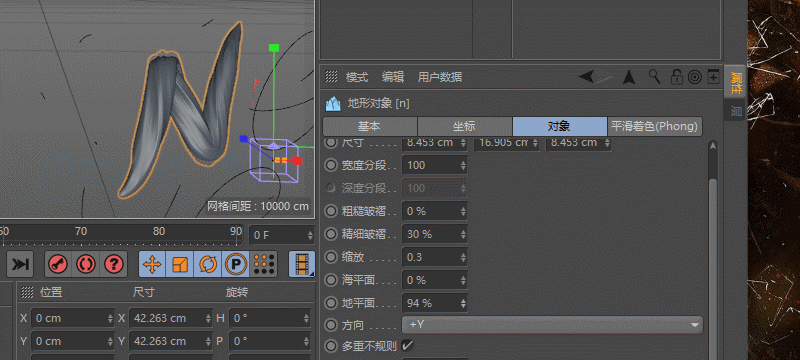Toggle the animation dot for 宽度分段
This screenshot has height=360, width=800.
tap(331, 165)
